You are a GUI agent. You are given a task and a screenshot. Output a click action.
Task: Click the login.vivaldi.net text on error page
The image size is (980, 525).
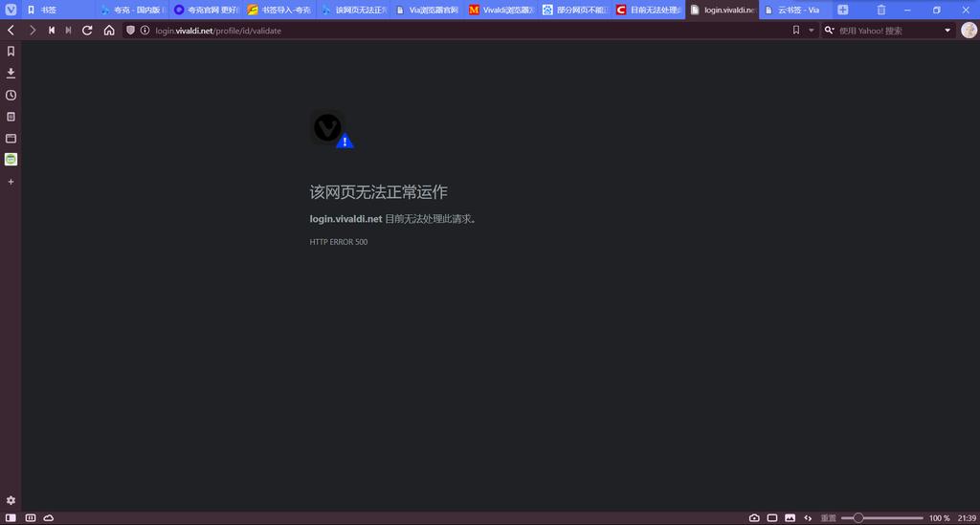pyautogui.click(x=345, y=219)
